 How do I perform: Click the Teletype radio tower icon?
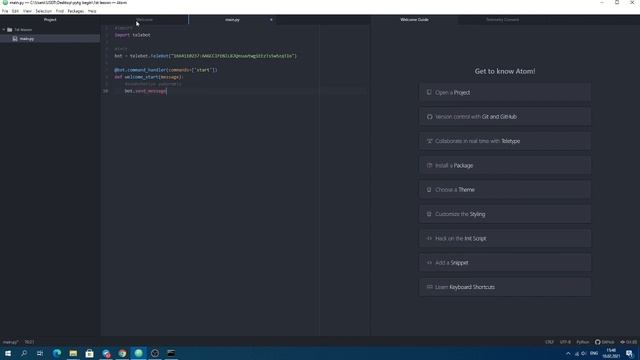point(429,141)
